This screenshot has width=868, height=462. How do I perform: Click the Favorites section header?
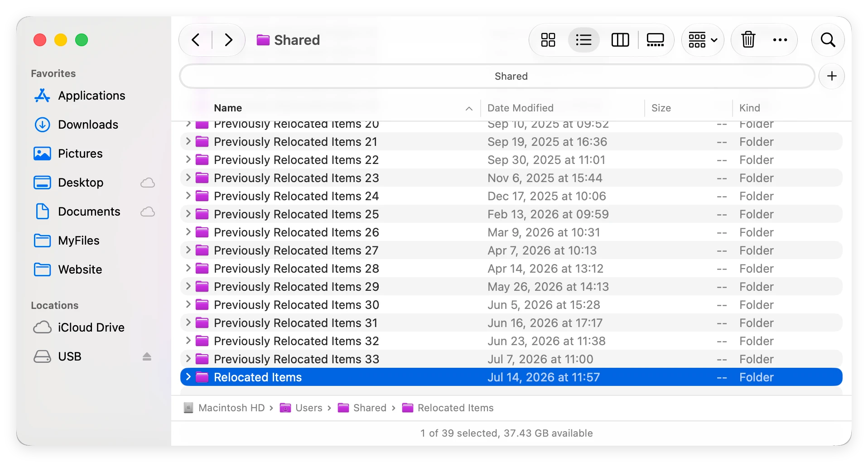(53, 73)
